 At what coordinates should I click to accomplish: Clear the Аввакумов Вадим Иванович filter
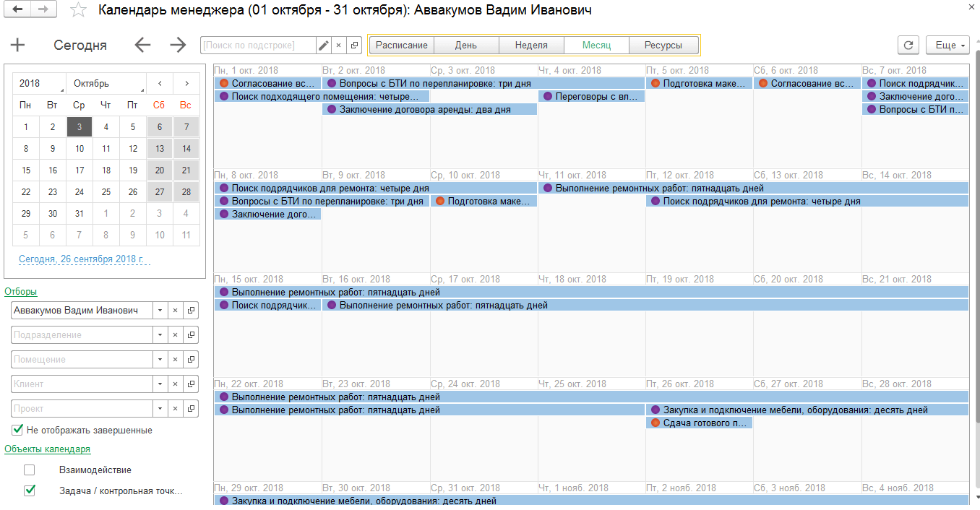point(175,310)
